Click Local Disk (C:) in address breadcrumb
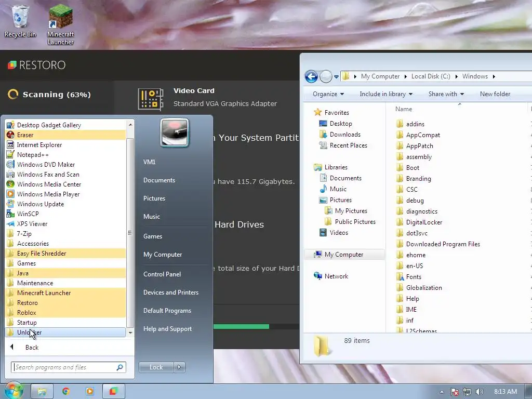Screen dimensions: 532x399 pyautogui.click(x=431, y=76)
